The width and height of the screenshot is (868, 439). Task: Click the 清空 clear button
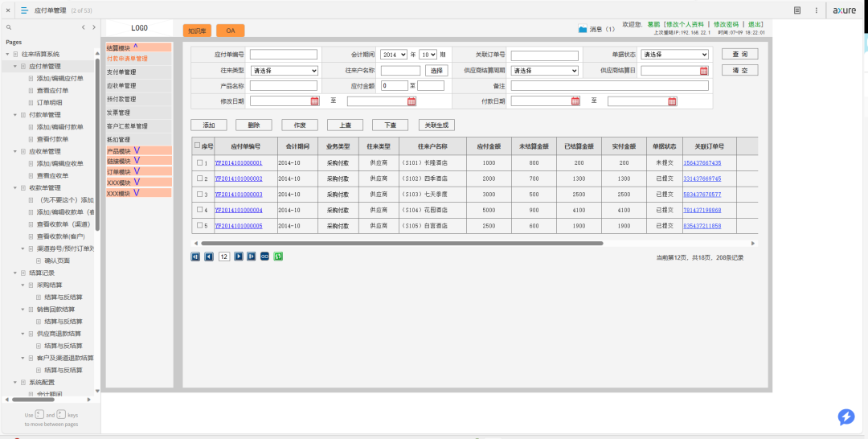(739, 70)
